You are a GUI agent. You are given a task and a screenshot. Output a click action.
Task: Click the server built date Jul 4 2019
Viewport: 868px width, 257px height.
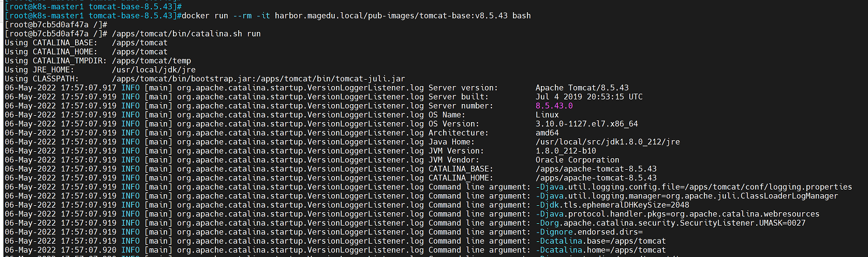tap(589, 97)
